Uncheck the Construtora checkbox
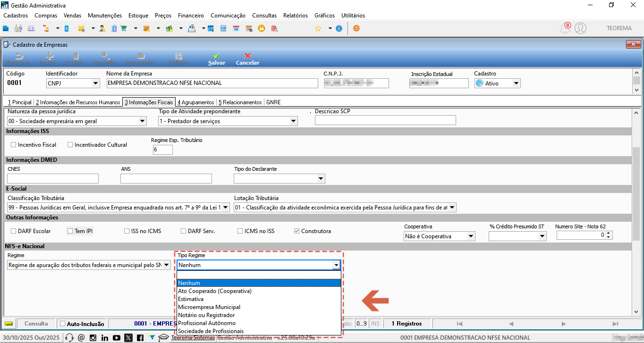644x343 pixels. pos(297,231)
